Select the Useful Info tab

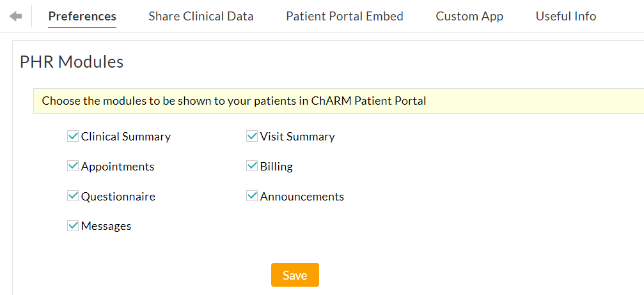tap(565, 17)
